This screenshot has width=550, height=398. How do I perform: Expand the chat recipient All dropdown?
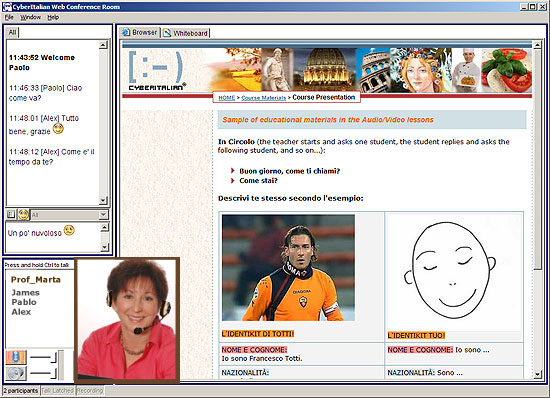pos(103,215)
